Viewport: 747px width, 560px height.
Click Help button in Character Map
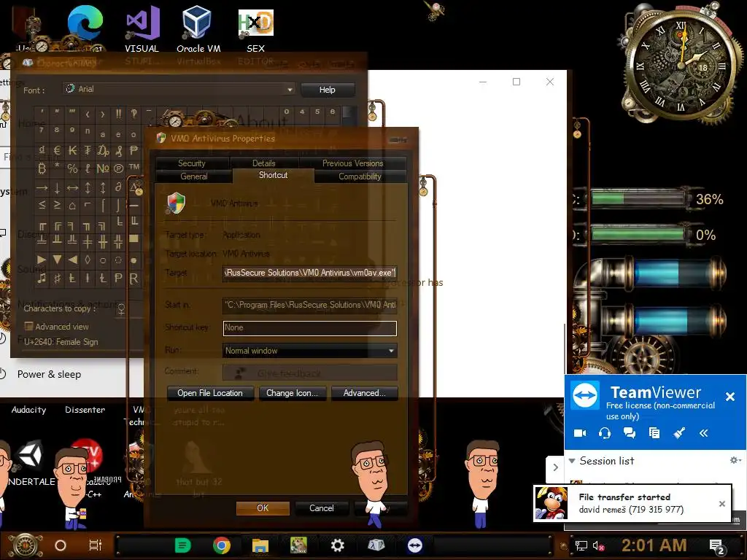[328, 90]
